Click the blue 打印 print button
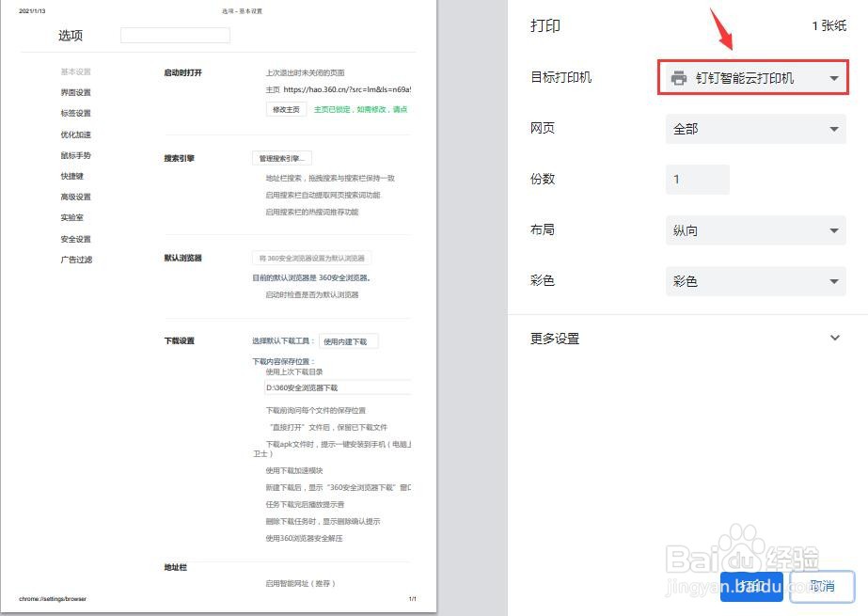Screen dimensions: 868x616 [751, 587]
